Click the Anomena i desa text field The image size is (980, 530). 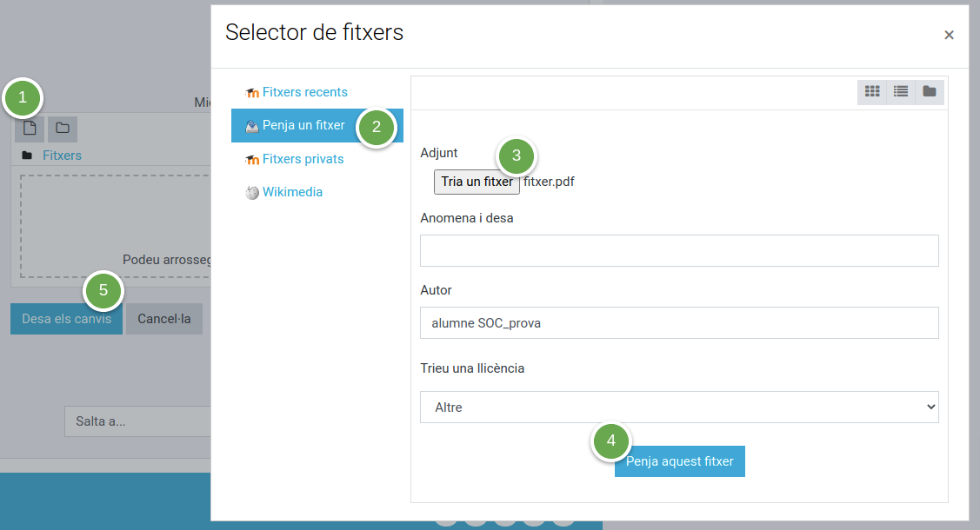point(679,250)
